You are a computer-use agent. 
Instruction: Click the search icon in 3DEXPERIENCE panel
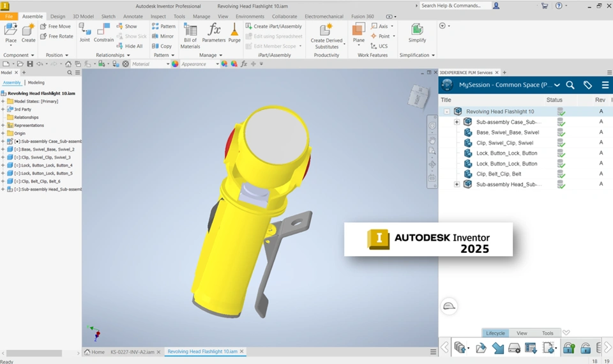click(570, 85)
